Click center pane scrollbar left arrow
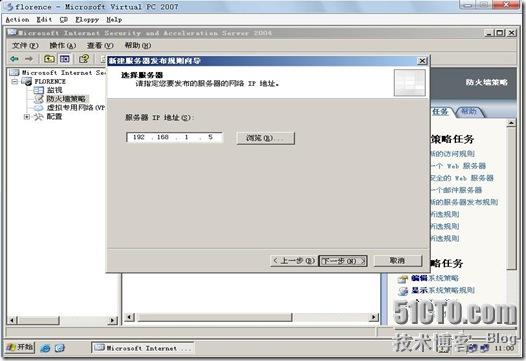526x361 pixels. pos(129,317)
